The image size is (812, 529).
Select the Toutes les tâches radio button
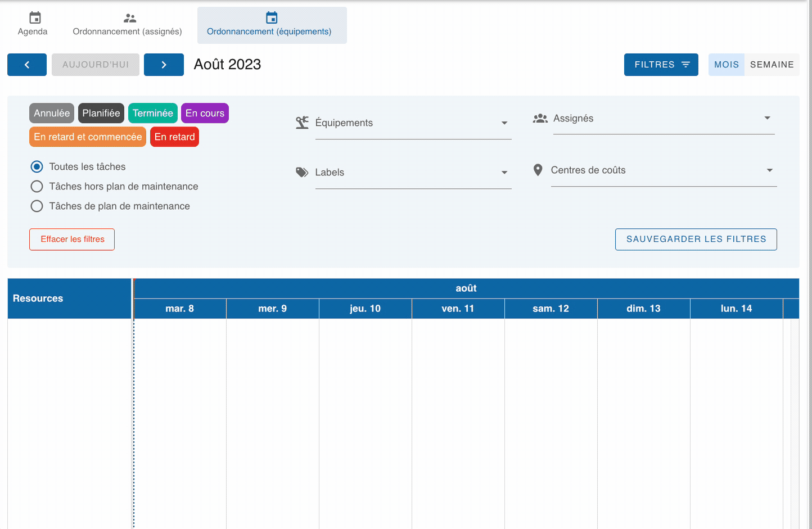pyautogui.click(x=37, y=166)
